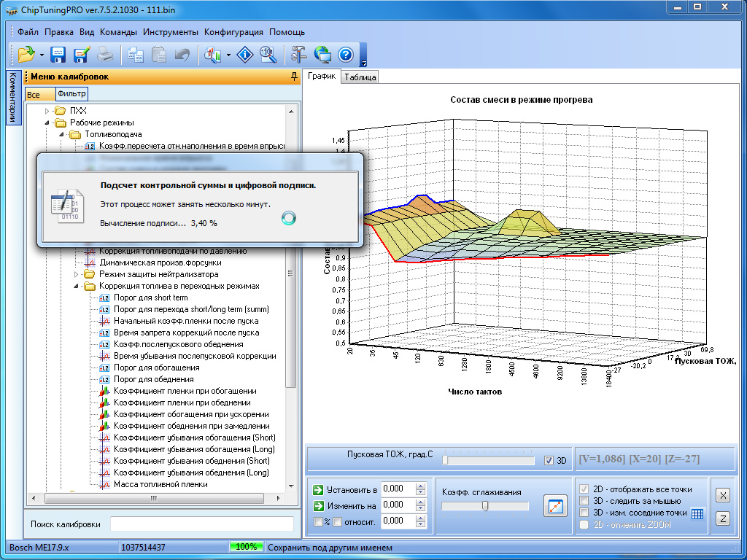
Task: Click the Коэфф. сглаживания slider handle
Action: point(485,506)
